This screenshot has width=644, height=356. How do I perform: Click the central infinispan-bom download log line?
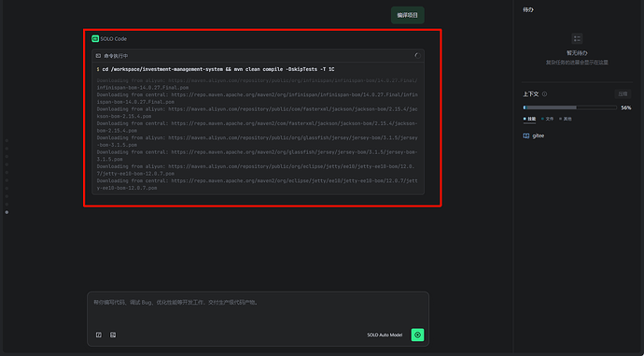257,98
